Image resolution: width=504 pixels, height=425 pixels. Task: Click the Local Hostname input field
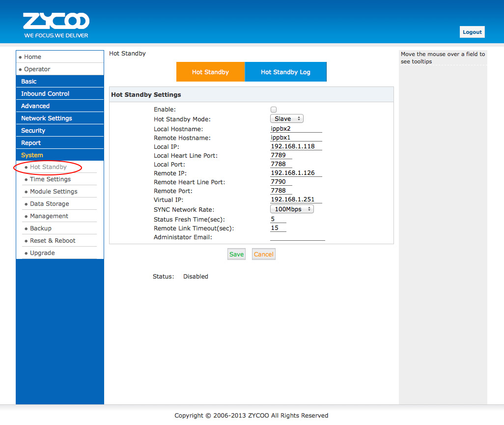click(x=296, y=129)
